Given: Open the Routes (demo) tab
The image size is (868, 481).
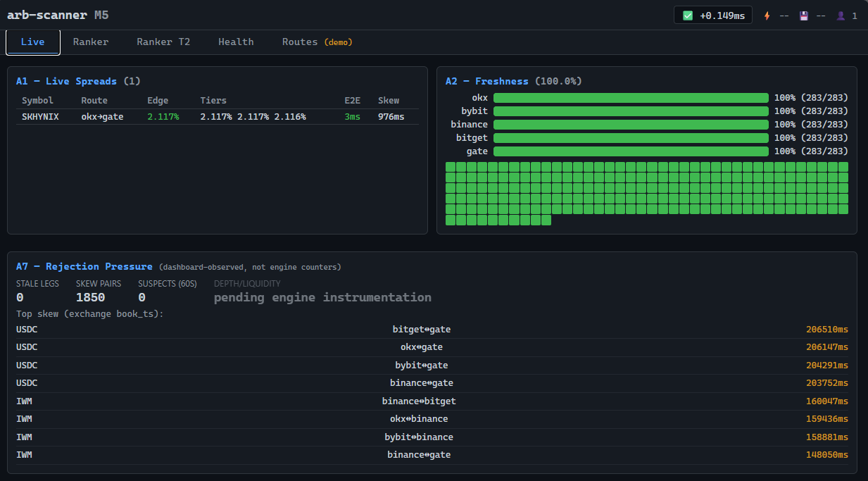Looking at the screenshot, I should 317,42.
